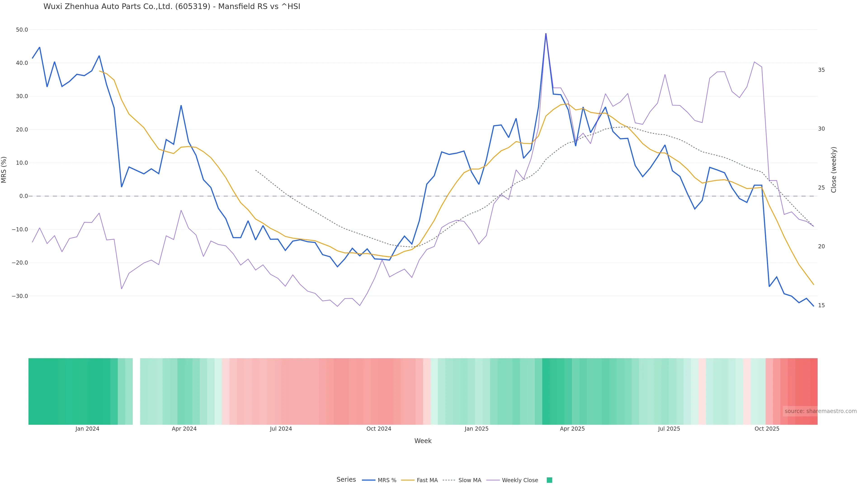Click the orange Fast MA legend line icon
Screen dimensions: 868x488
408,480
